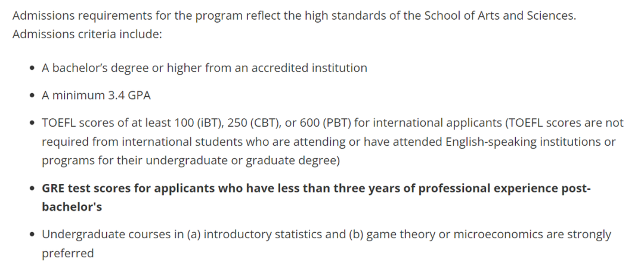Click the bullet before TOEFL scores item
This screenshot has height=274, width=644.
click(x=32, y=124)
